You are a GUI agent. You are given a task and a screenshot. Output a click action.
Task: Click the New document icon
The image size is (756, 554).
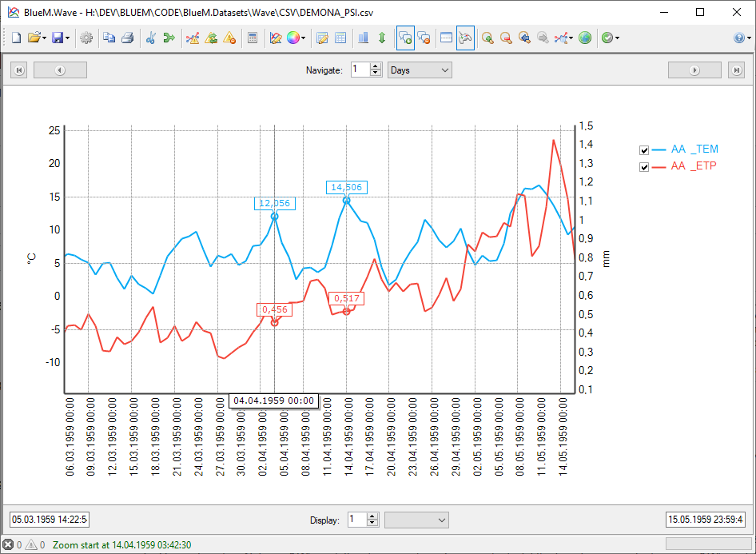[16, 38]
